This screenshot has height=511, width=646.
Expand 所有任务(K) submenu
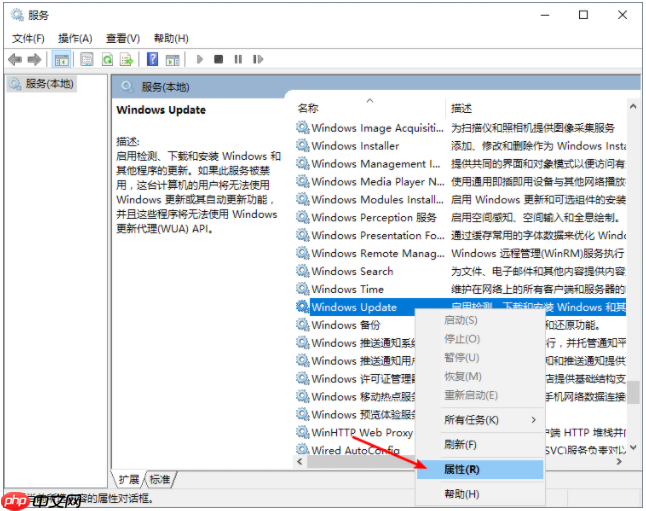click(x=480, y=420)
